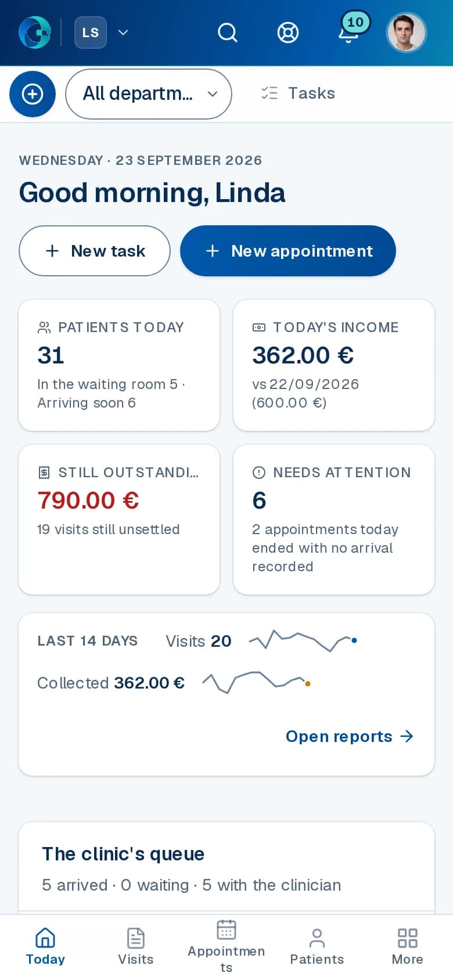Open the More grid menu
The image size is (453, 980).
coord(408,946)
